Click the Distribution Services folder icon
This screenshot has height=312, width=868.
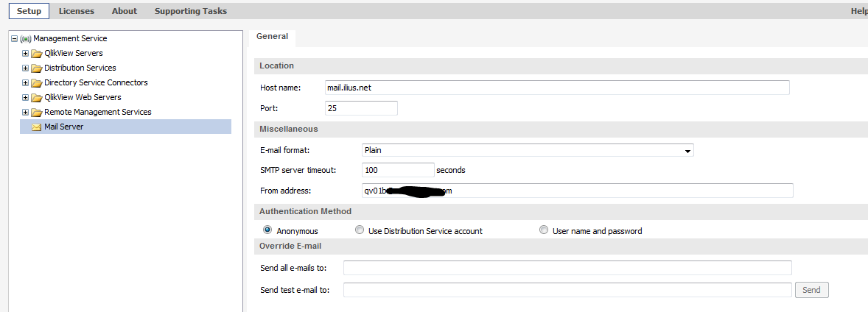coord(36,68)
